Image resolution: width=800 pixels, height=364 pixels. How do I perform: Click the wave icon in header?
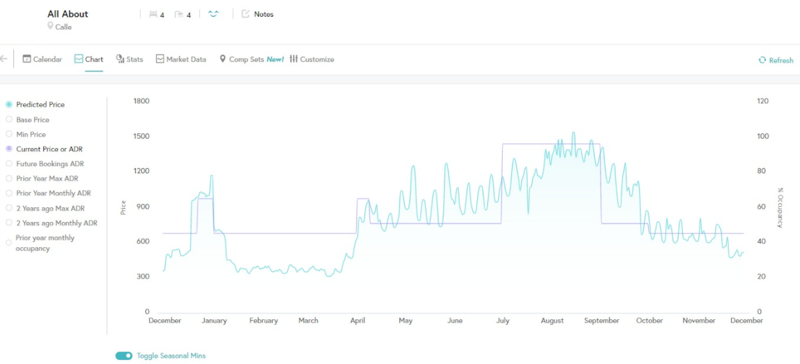pos(213,14)
